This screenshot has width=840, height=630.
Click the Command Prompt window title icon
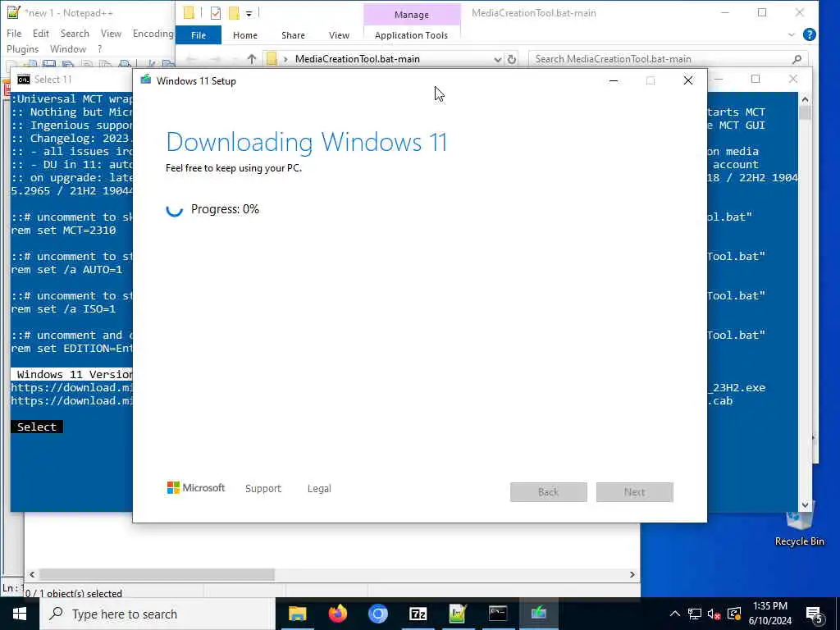[x=24, y=80]
